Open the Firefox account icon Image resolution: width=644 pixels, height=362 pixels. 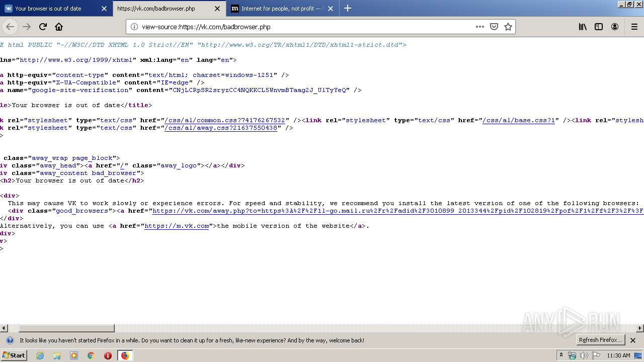point(615,27)
